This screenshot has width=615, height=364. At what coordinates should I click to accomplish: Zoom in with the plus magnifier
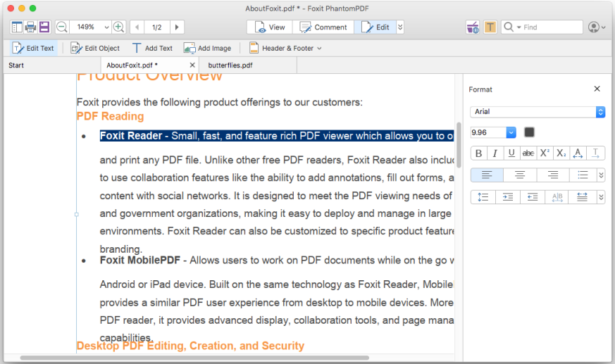118,27
